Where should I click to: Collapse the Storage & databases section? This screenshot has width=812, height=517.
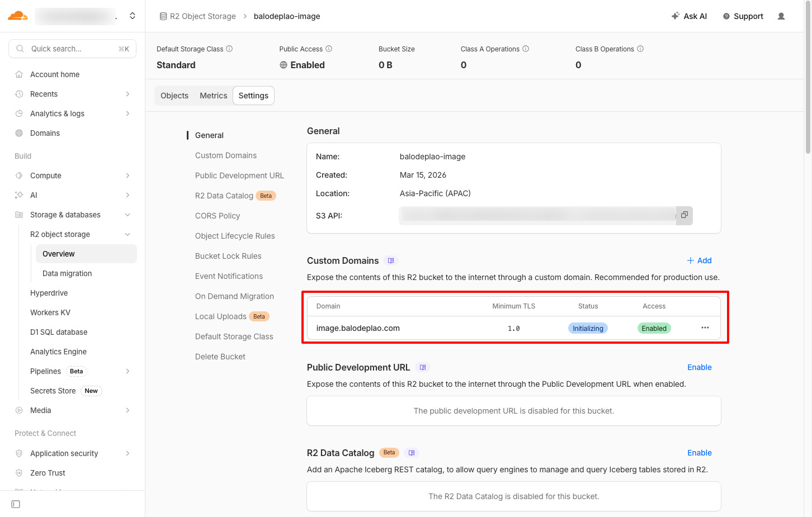click(x=128, y=215)
